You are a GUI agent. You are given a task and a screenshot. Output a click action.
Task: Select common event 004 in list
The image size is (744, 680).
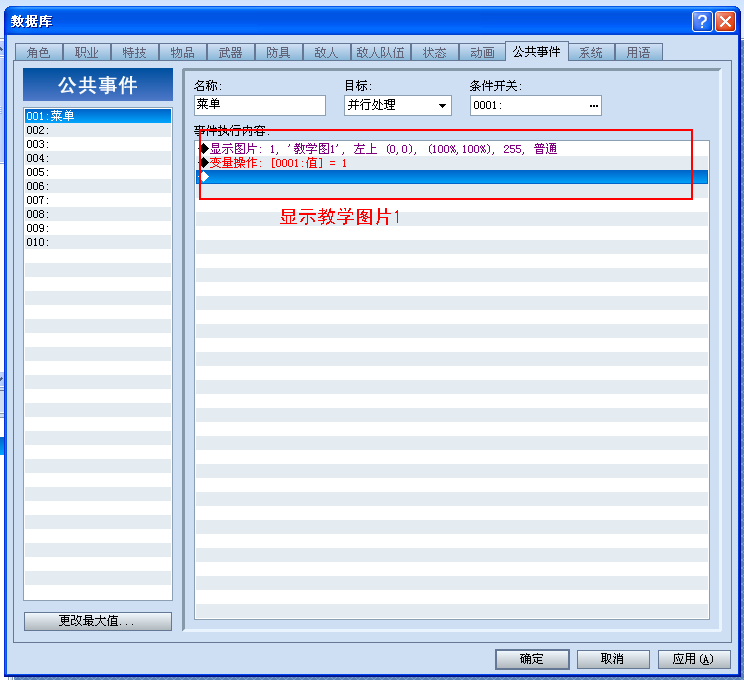(x=98, y=158)
